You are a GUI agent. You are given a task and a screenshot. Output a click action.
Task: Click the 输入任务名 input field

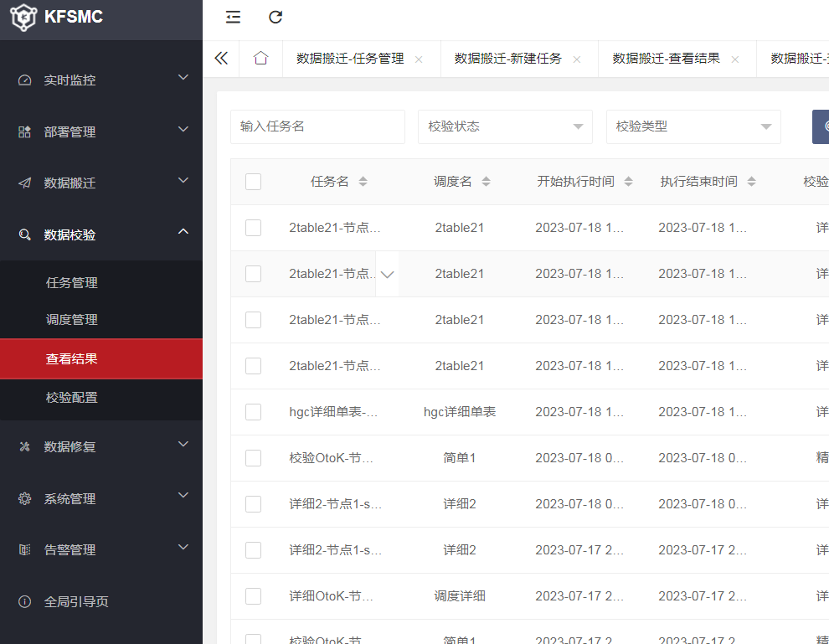pyautogui.click(x=317, y=126)
